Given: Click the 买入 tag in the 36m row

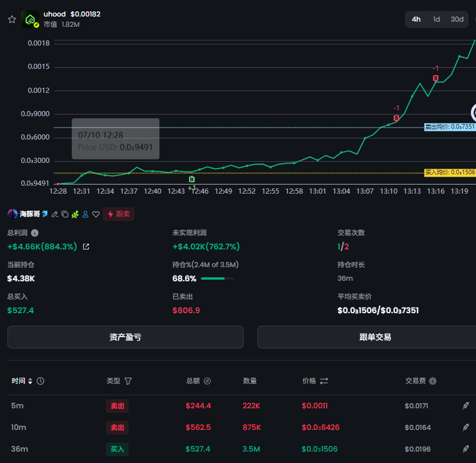Looking at the screenshot, I should [117, 449].
